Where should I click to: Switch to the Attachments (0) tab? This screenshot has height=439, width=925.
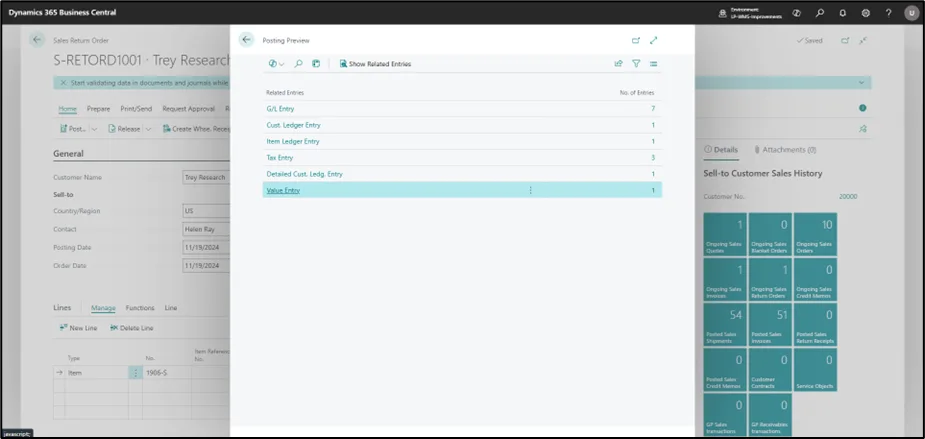coord(785,150)
